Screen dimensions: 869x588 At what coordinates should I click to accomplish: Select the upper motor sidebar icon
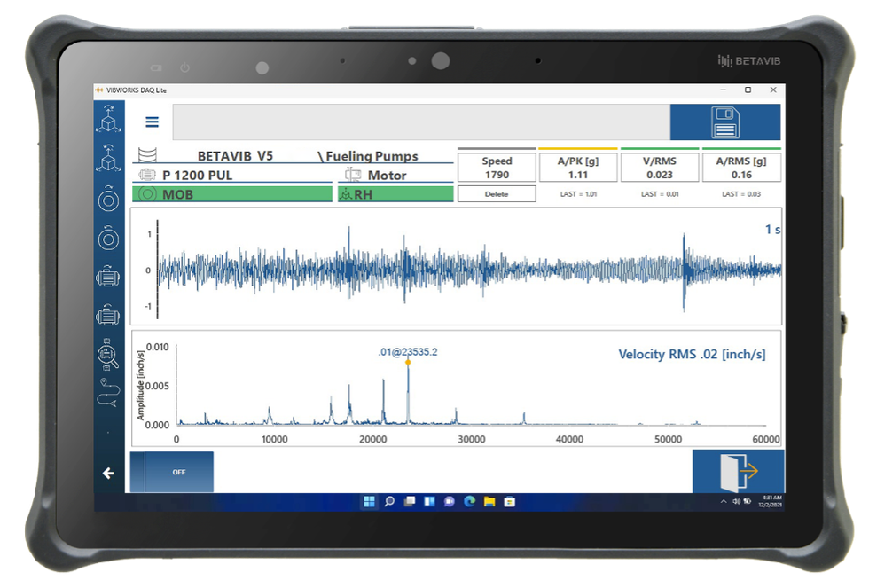(108, 276)
